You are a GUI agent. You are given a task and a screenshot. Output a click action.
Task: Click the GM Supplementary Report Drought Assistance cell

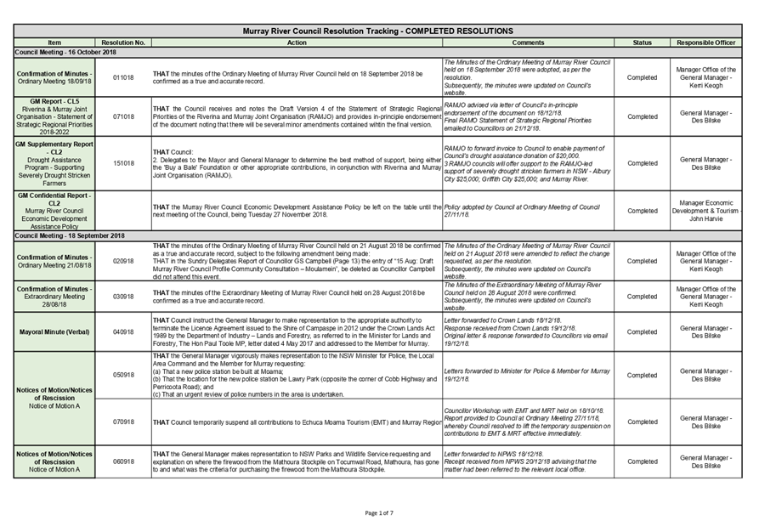[54, 163]
